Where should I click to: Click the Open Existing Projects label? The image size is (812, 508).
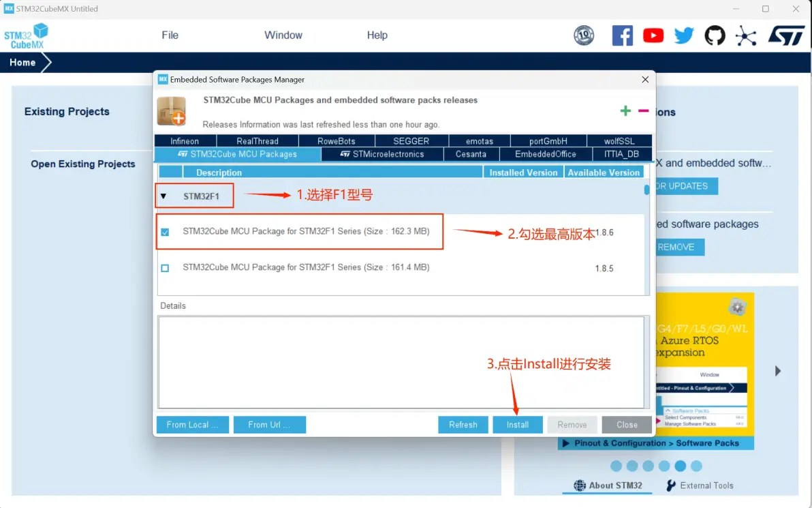tap(83, 164)
